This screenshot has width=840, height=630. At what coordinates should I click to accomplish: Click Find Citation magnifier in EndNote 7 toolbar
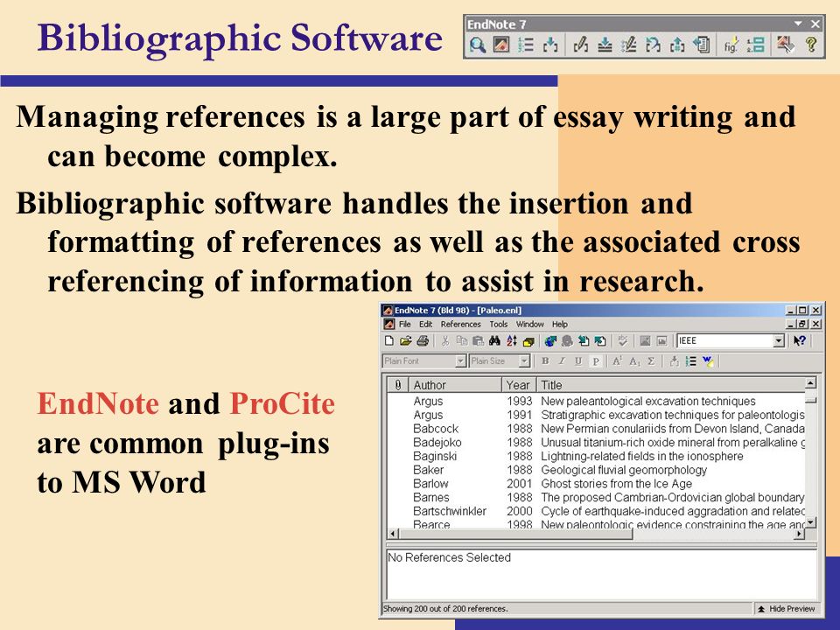click(x=477, y=45)
